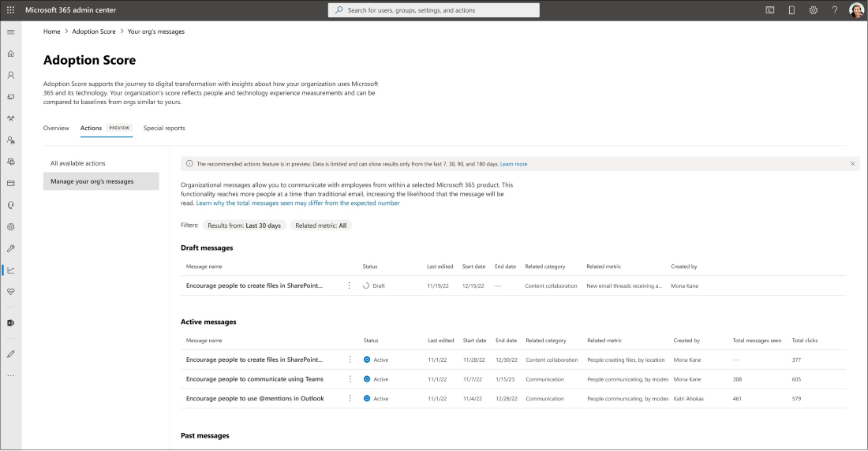Click Learn more link in banner
The image size is (868, 451).
[x=513, y=164]
